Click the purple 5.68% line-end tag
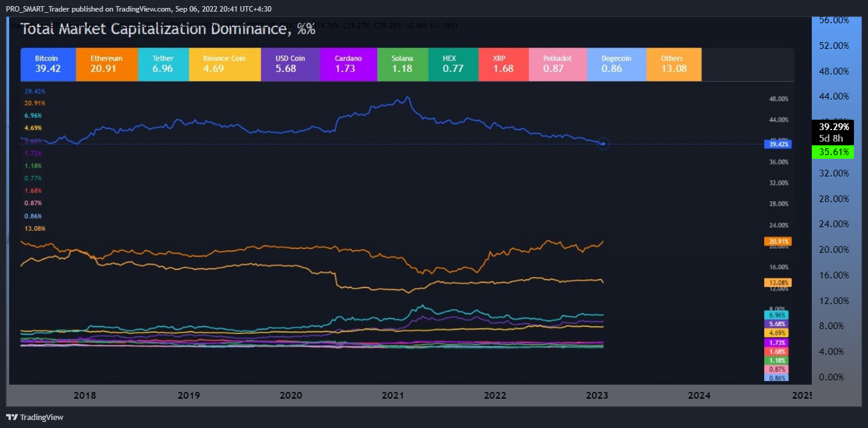868x428 pixels. [776, 324]
